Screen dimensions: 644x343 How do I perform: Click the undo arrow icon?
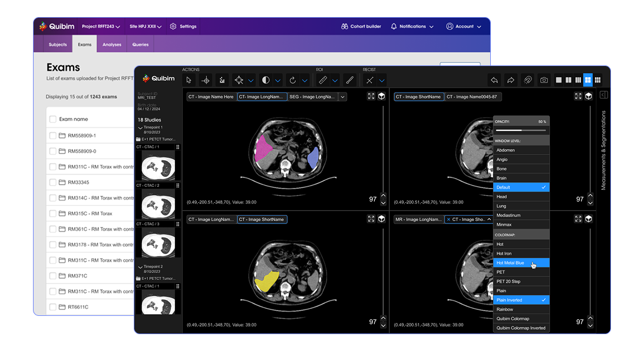(495, 80)
